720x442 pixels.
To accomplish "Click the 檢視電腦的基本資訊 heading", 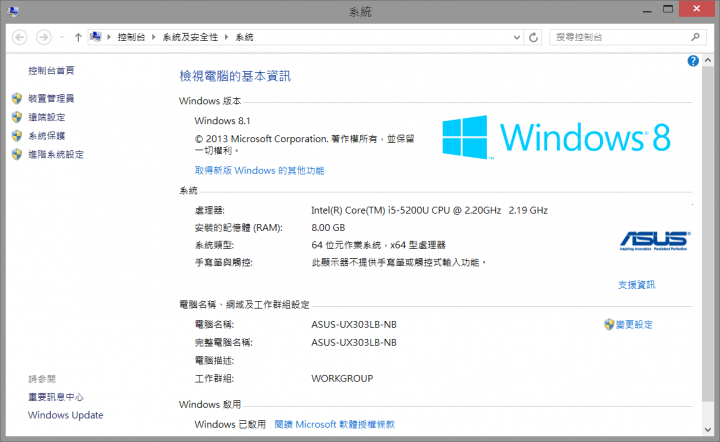I will (x=235, y=76).
